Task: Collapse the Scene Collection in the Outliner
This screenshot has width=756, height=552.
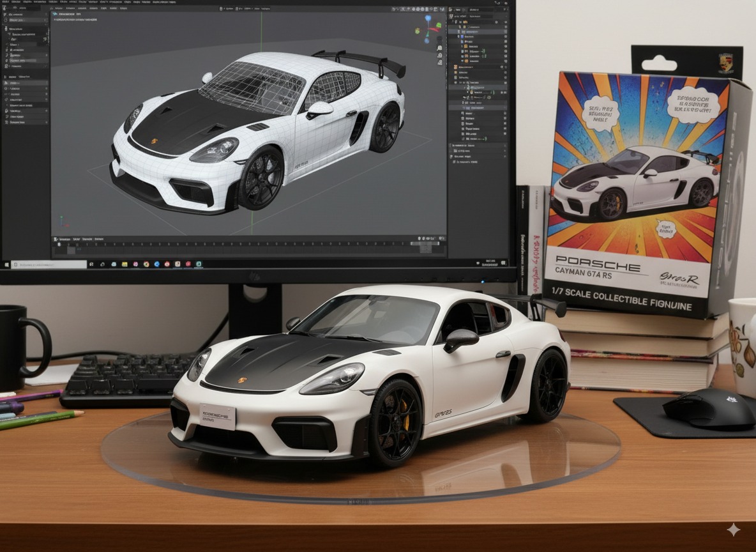Action: pyautogui.click(x=452, y=22)
